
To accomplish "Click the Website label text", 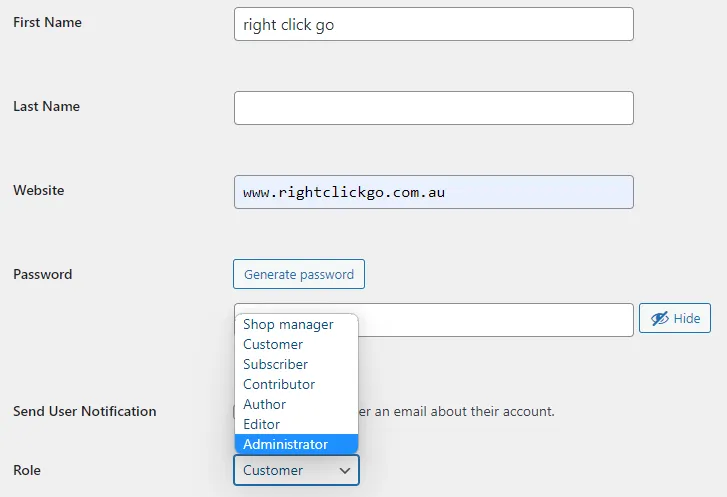I will (38, 190).
